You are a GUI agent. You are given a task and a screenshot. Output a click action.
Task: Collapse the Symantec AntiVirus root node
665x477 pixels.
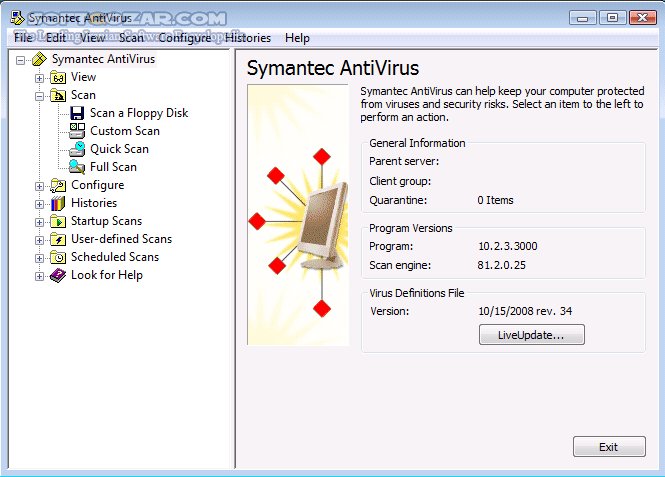(x=20, y=60)
